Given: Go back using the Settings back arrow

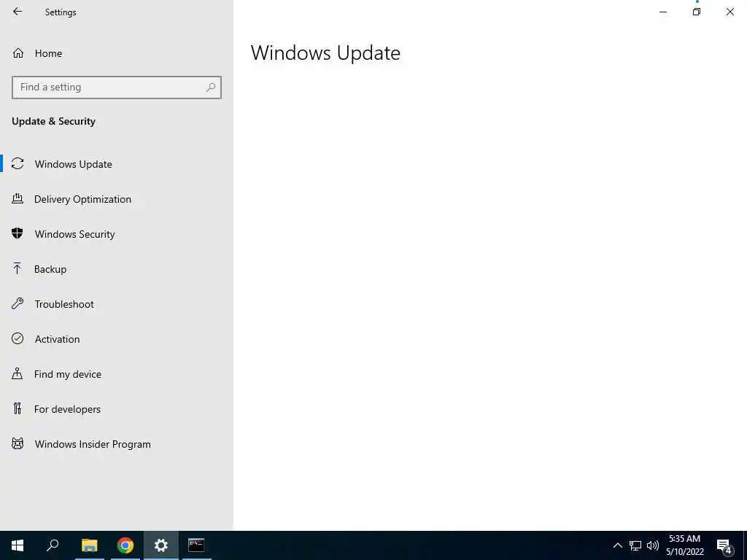Looking at the screenshot, I should point(18,12).
